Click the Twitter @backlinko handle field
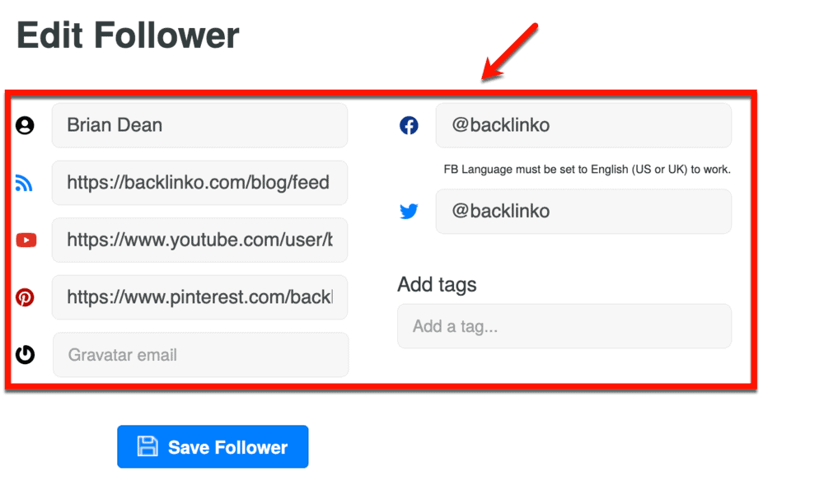The image size is (824, 504). tap(583, 211)
